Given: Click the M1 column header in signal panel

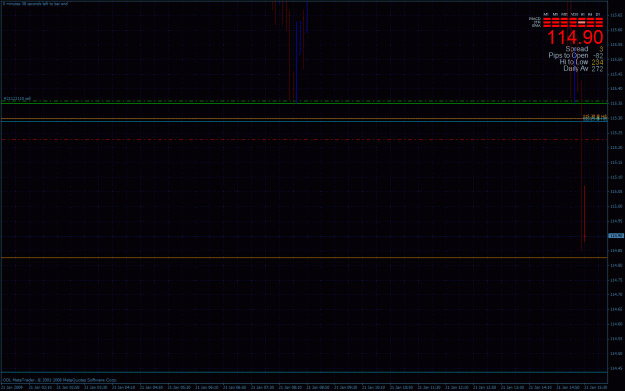Looking at the screenshot, I should (546, 14).
